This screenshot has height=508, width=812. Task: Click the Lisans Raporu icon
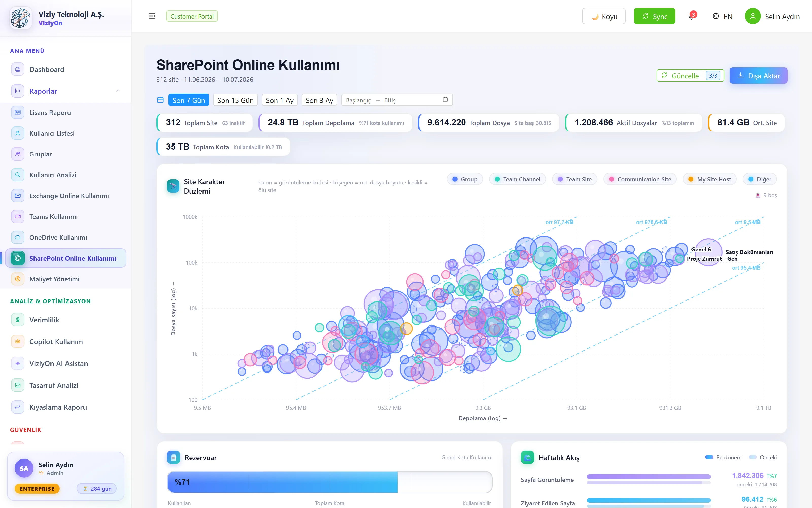pyautogui.click(x=18, y=112)
